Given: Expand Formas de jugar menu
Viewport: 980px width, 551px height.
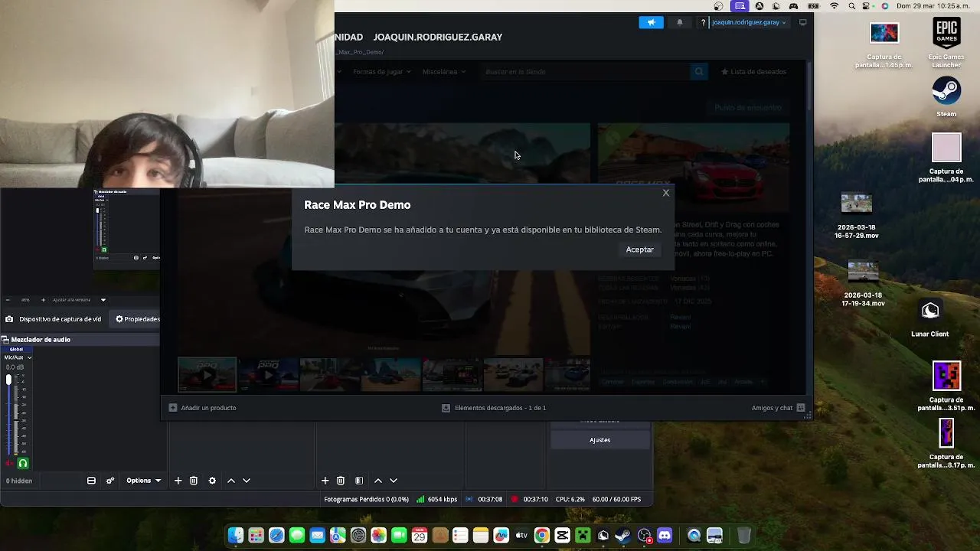Looking at the screenshot, I should pos(381,71).
